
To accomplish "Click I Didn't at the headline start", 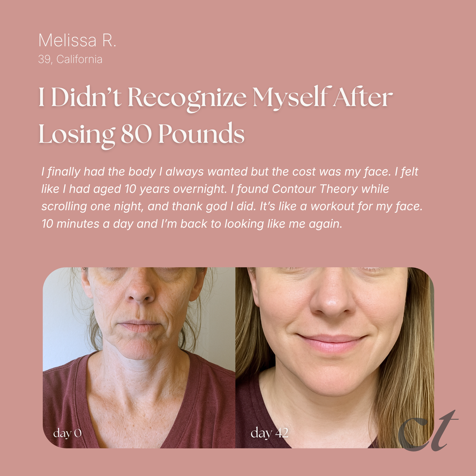I will (x=80, y=97).
